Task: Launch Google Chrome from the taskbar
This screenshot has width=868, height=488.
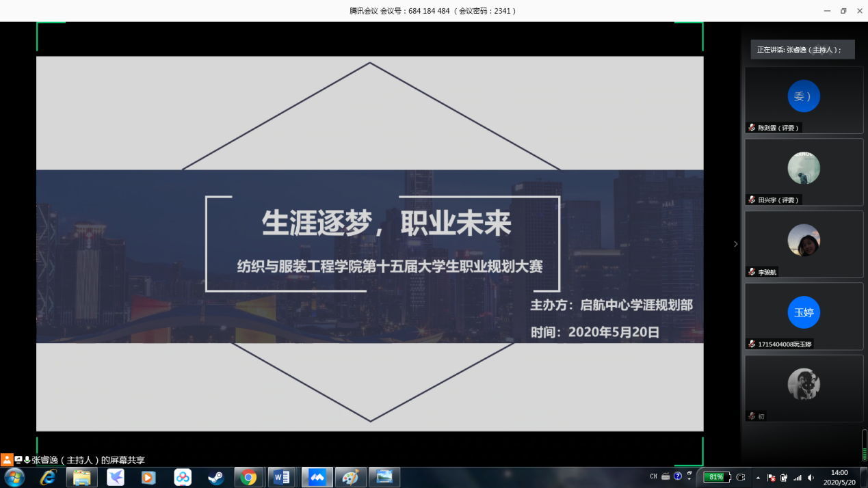Action: 249,477
